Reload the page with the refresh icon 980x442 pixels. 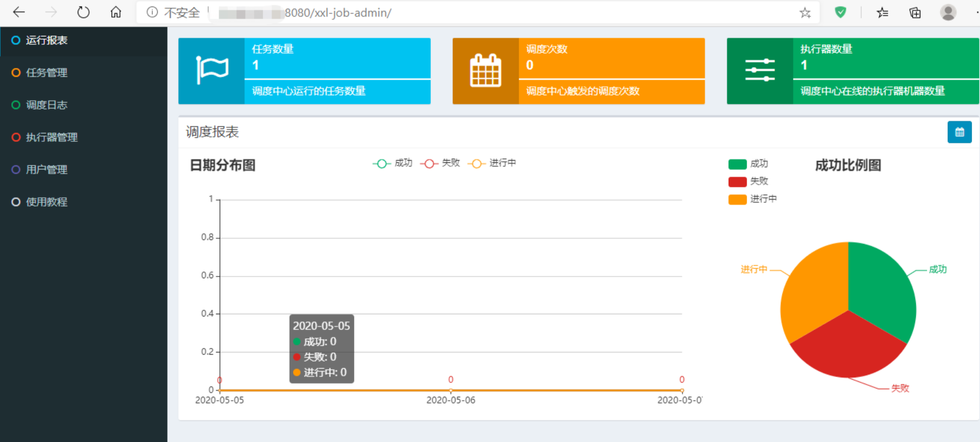83,12
